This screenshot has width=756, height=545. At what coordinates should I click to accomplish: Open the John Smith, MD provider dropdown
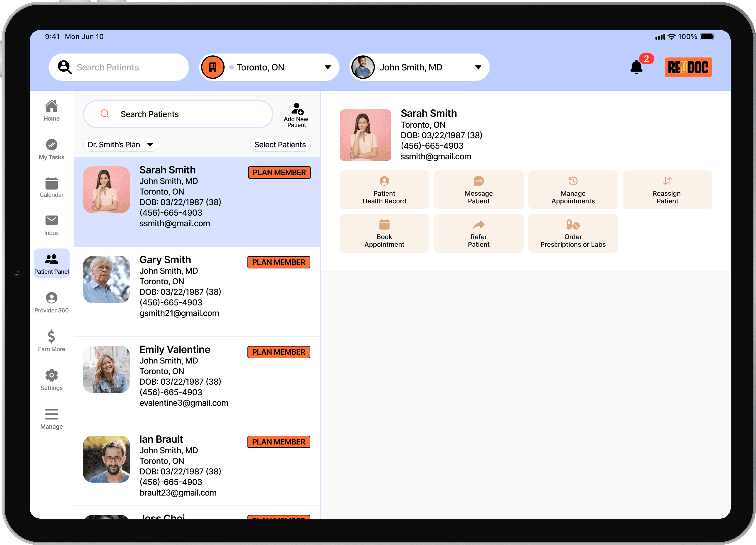[x=478, y=67]
